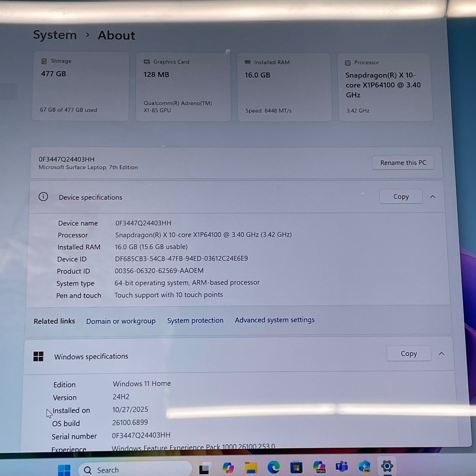
Task: Launch Microsoft Edge browser
Action: click(273, 467)
